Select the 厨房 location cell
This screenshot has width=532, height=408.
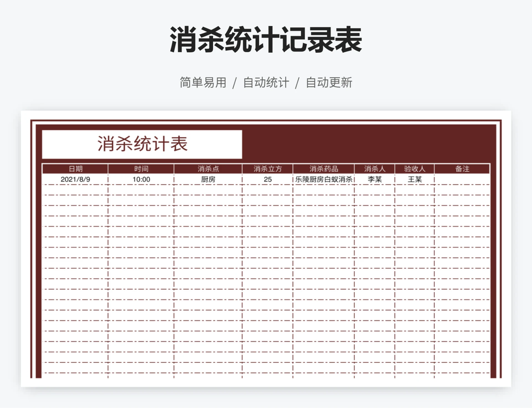(x=208, y=179)
